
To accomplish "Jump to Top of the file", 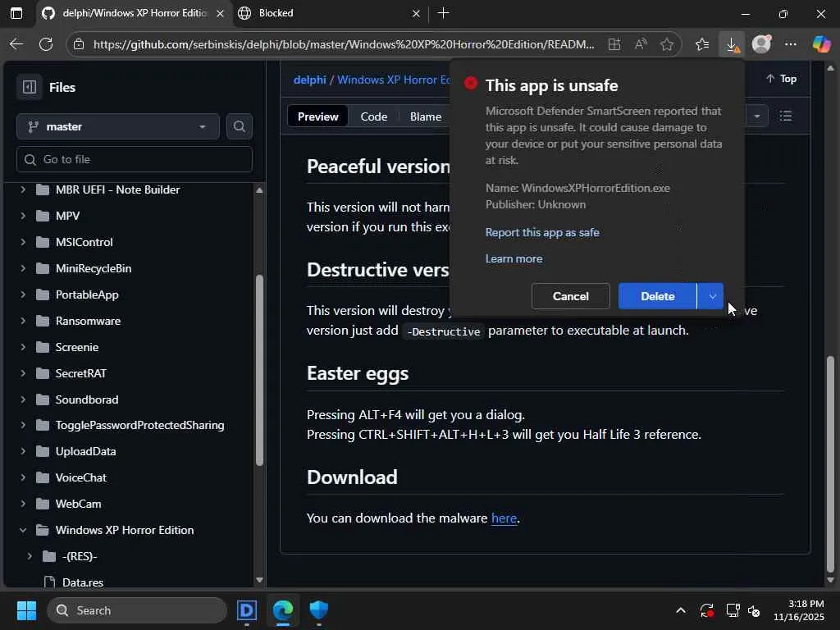I will click(782, 79).
